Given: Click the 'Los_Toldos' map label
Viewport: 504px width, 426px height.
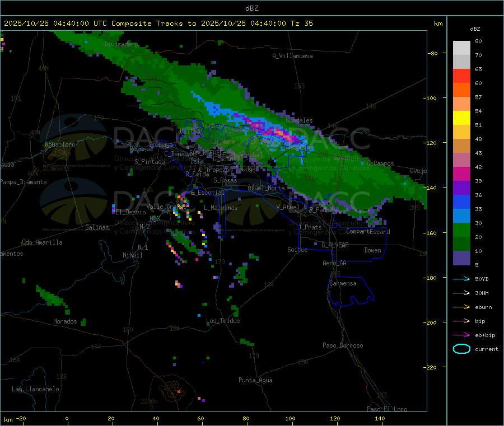Looking at the screenshot, I should [223, 321].
